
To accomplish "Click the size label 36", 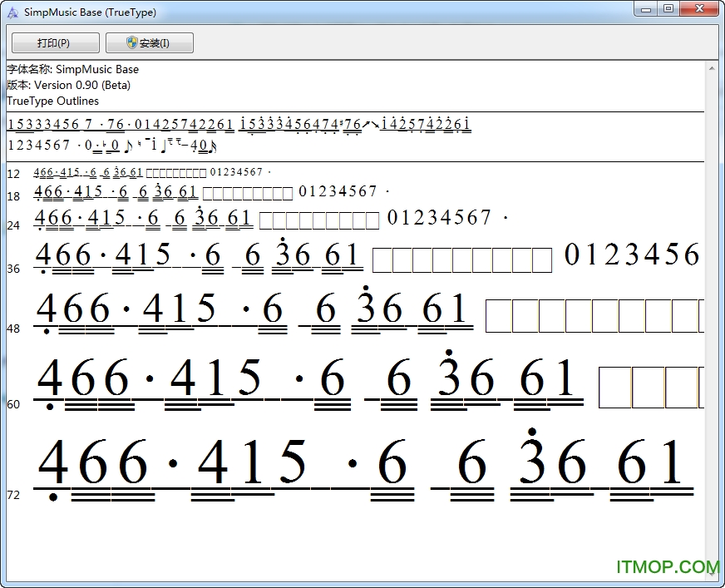I will tap(13, 269).
